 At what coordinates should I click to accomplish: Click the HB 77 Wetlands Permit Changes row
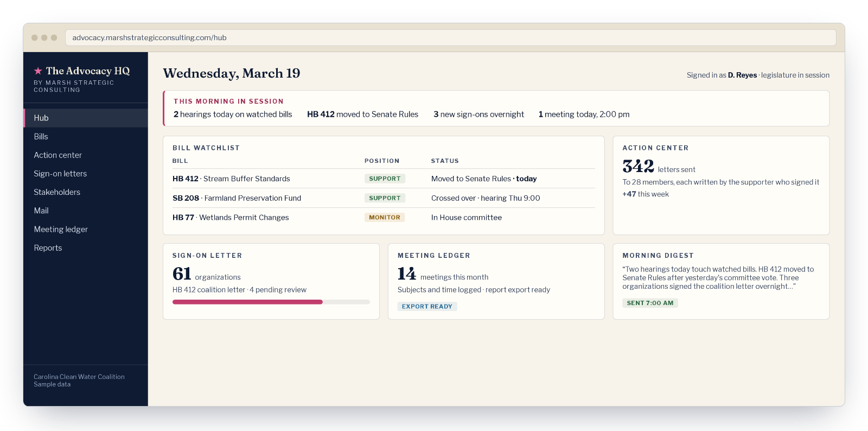[384, 218]
